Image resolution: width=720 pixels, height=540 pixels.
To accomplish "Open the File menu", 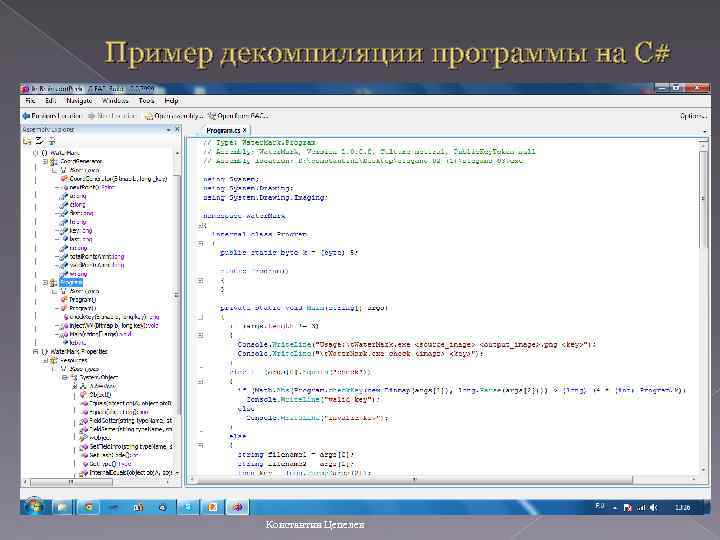I will point(30,101).
